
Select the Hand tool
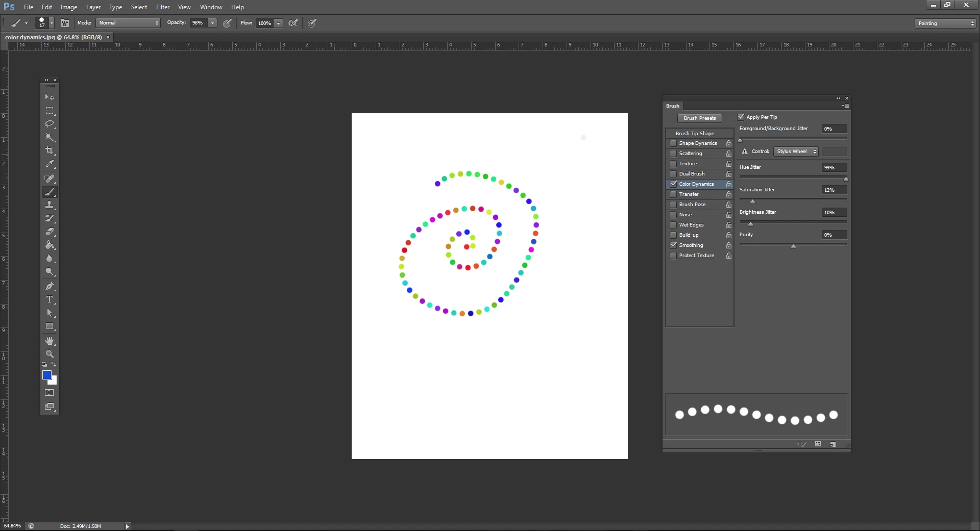[x=50, y=340]
